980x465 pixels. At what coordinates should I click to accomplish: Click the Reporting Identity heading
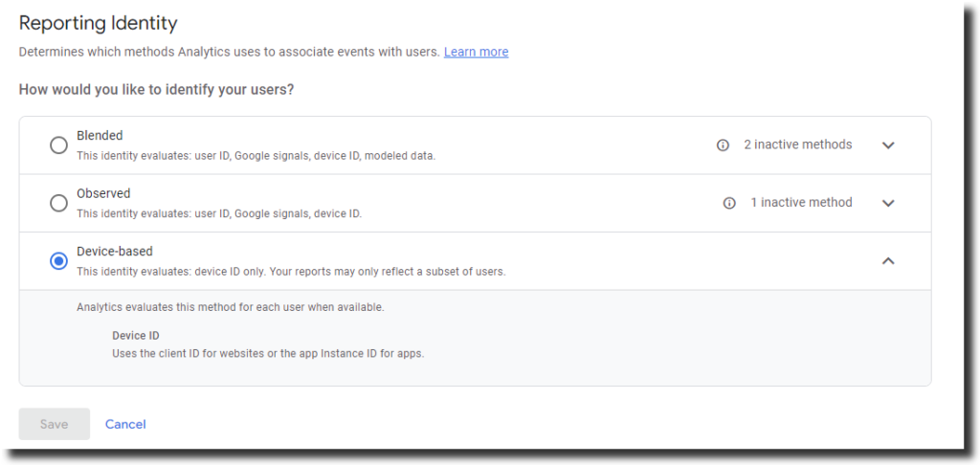[x=99, y=23]
